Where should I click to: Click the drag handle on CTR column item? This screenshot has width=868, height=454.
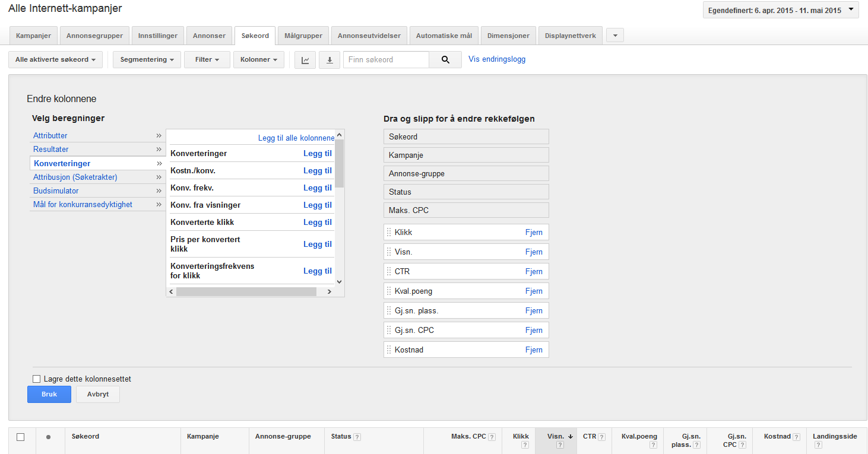tap(389, 271)
